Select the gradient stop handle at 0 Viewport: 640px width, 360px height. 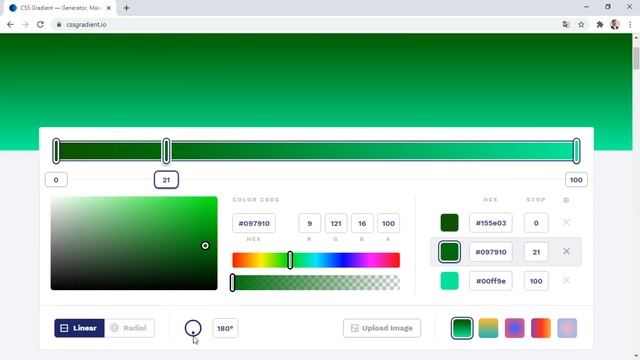click(x=56, y=151)
